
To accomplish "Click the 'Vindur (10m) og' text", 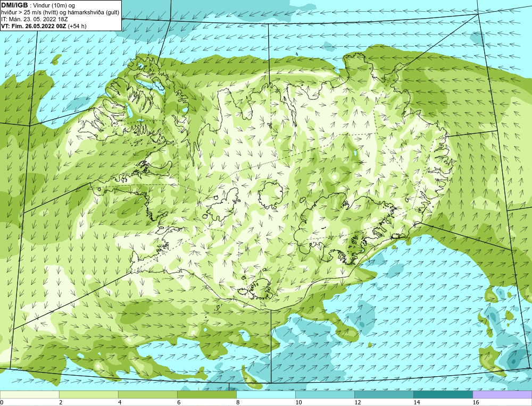I will tap(54, 5).
